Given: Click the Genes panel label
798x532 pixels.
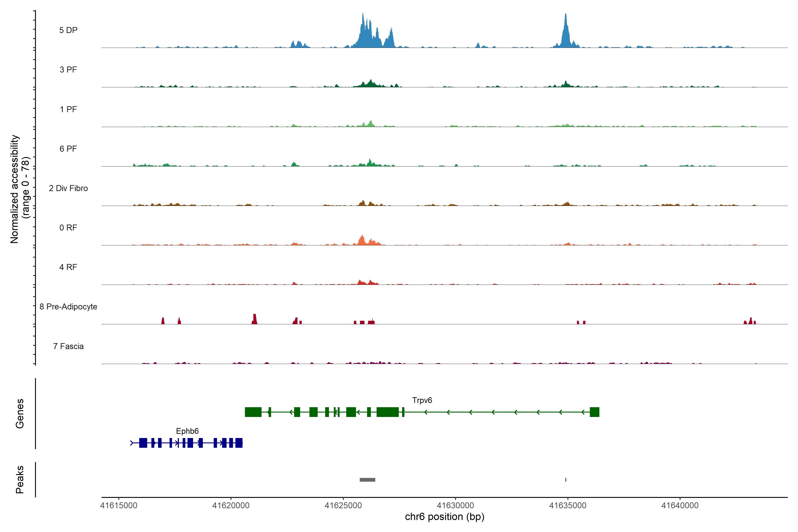Looking at the screenshot, I should pos(20,414).
